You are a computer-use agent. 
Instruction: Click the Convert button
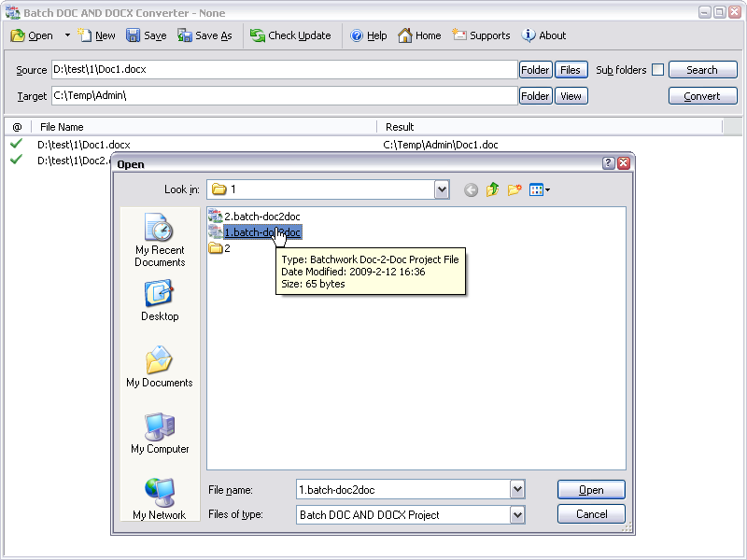tap(703, 96)
